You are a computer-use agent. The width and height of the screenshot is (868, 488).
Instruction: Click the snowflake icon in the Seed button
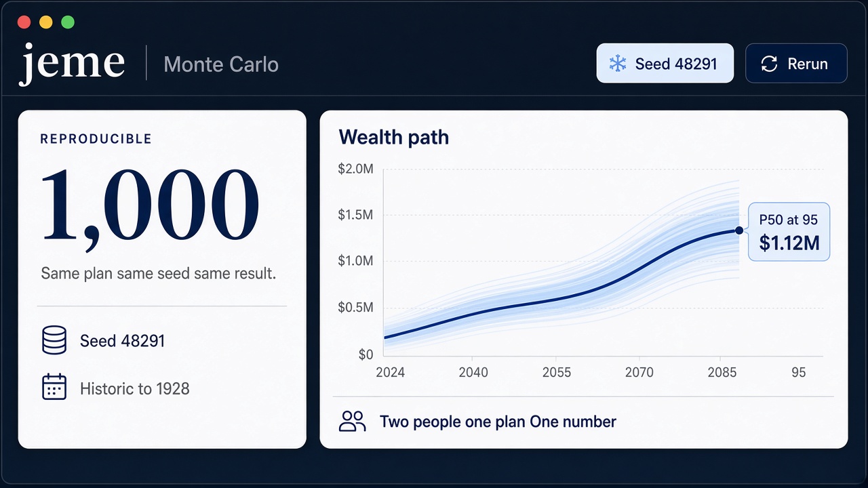pos(617,64)
